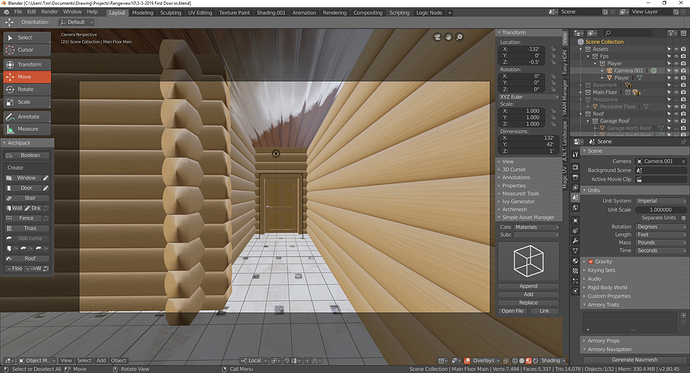690x373 pixels.
Task: Activate the Move tool
Action: click(27, 77)
